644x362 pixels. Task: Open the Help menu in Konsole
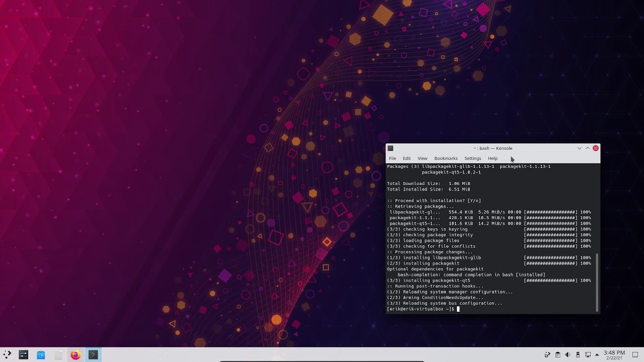[493, 158]
